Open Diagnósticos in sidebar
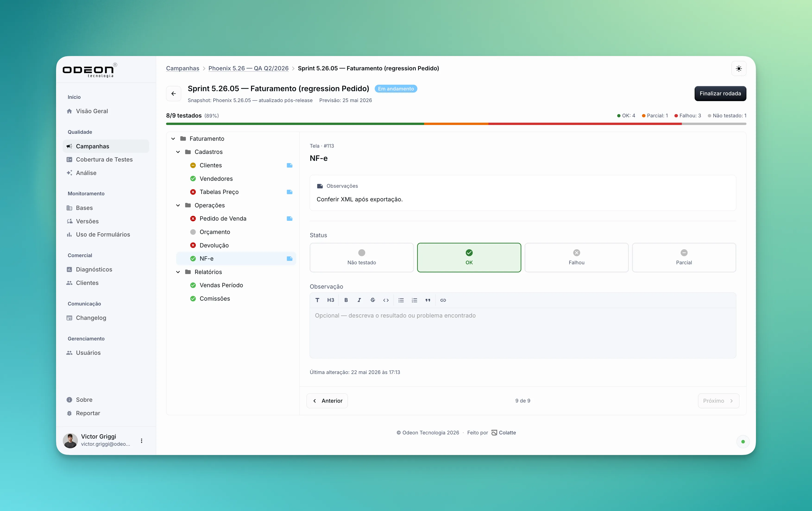Image resolution: width=812 pixels, height=511 pixels. [106, 269]
